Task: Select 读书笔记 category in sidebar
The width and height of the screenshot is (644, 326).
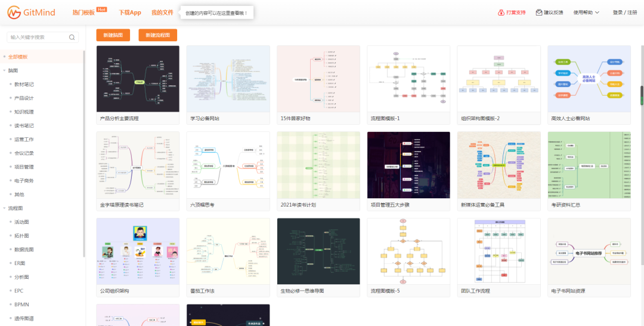Action: tap(24, 125)
